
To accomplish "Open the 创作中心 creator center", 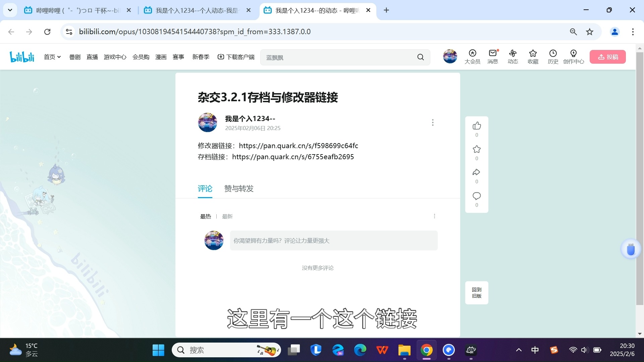I will click(x=574, y=57).
